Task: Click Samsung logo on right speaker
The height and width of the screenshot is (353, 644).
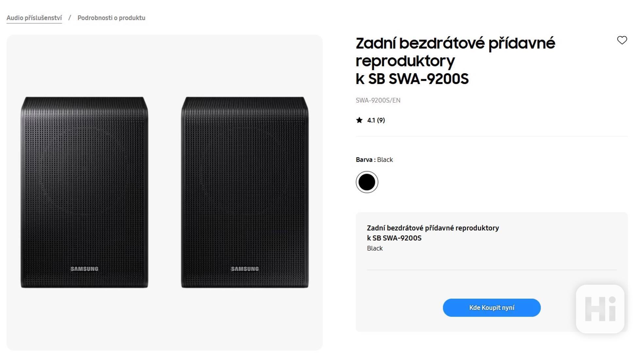Action: [245, 269]
